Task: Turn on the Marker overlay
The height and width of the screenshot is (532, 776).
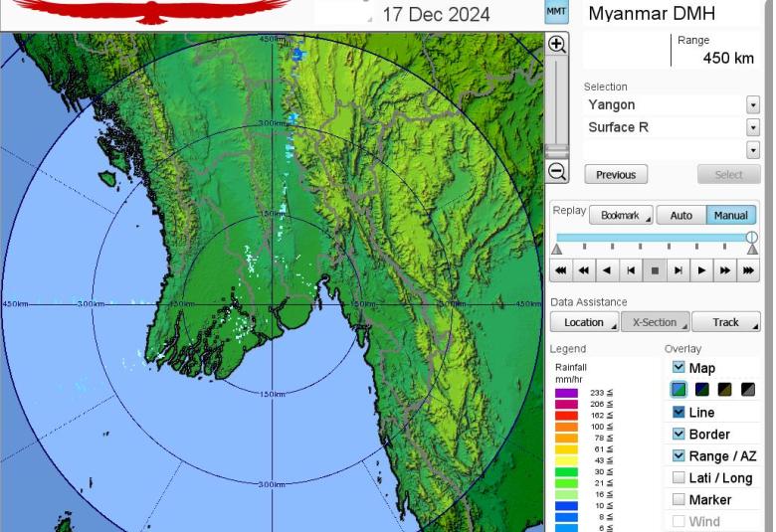Action: pos(679,500)
